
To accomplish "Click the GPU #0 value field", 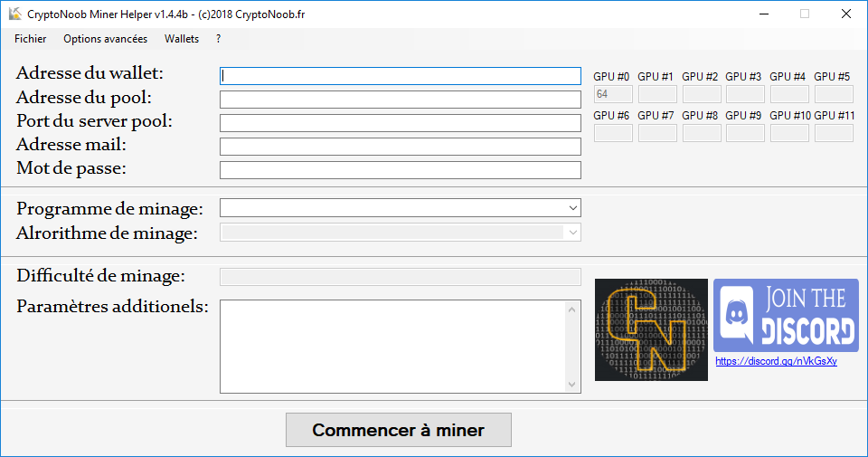I will 613,94.
